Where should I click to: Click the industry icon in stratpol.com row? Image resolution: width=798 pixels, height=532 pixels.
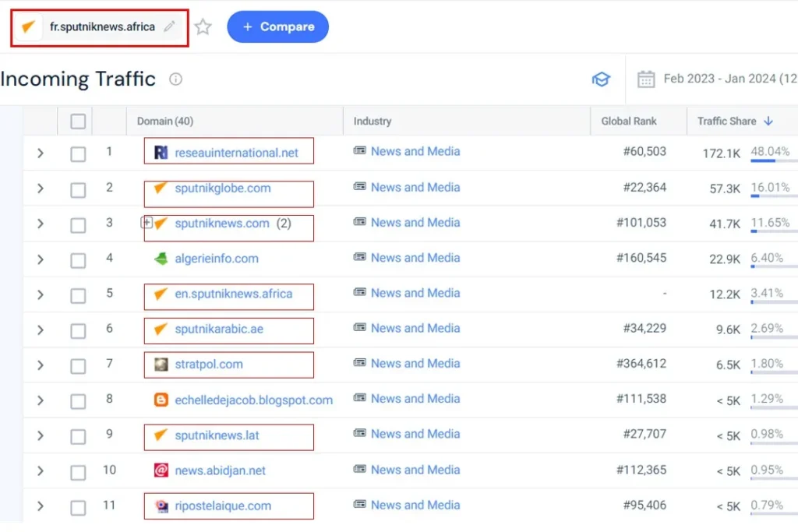[x=360, y=362]
